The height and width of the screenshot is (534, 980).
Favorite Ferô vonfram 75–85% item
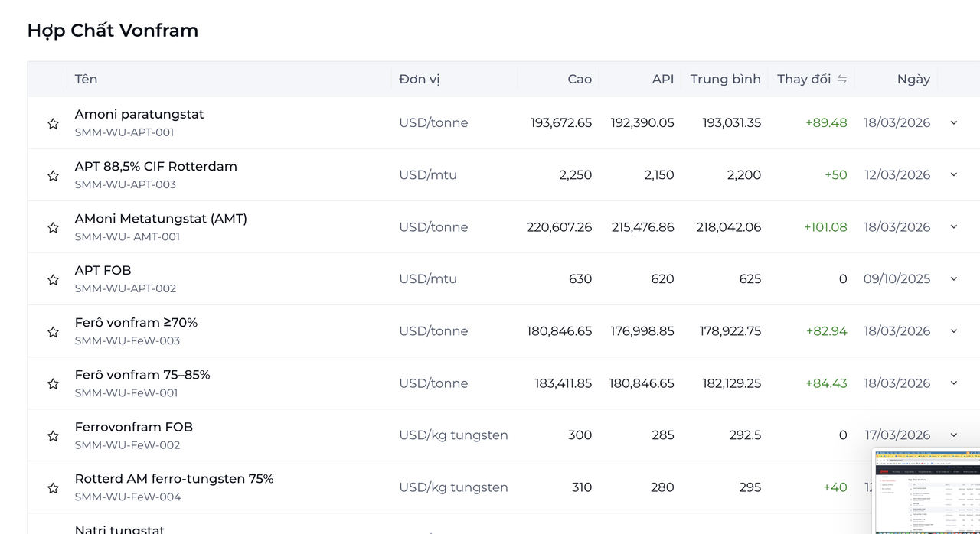53,383
